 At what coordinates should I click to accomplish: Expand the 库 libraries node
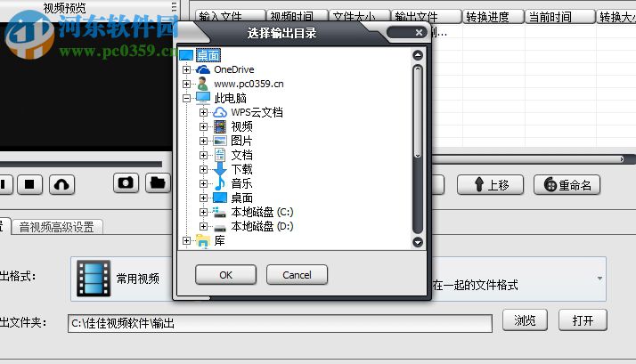[186, 241]
